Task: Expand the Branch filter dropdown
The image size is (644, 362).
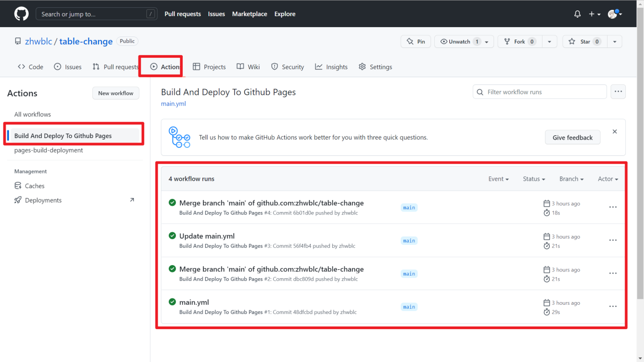Action: click(572, 179)
